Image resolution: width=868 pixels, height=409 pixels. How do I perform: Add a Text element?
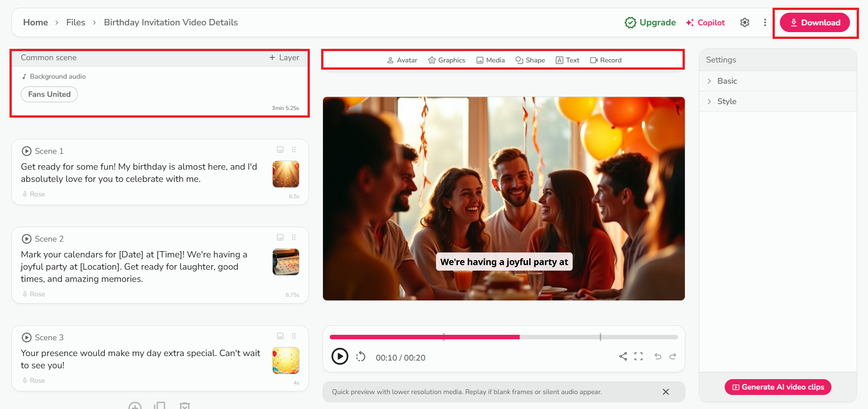568,60
